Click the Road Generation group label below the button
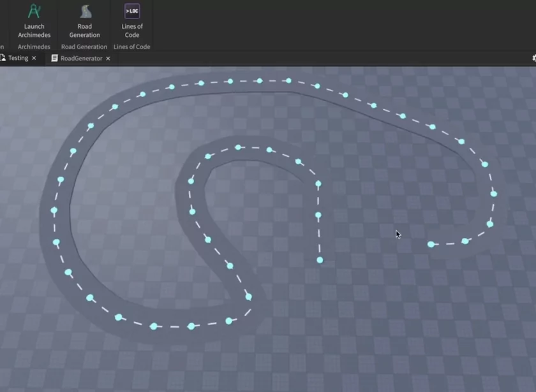Image resolution: width=536 pixels, height=392 pixels. (x=84, y=47)
